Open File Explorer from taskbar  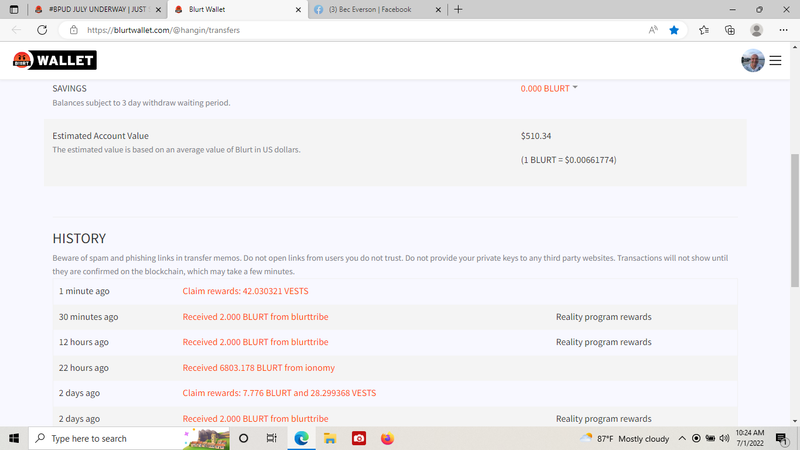click(x=330, y=438)
